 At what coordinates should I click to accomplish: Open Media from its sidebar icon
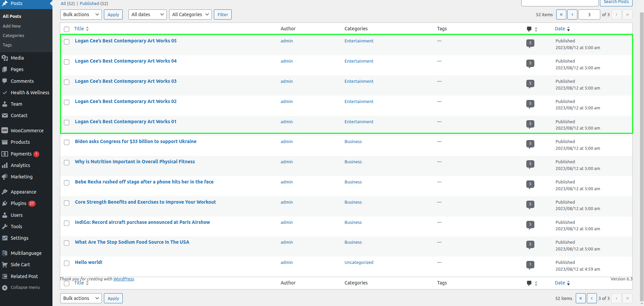tap(5, 58)
